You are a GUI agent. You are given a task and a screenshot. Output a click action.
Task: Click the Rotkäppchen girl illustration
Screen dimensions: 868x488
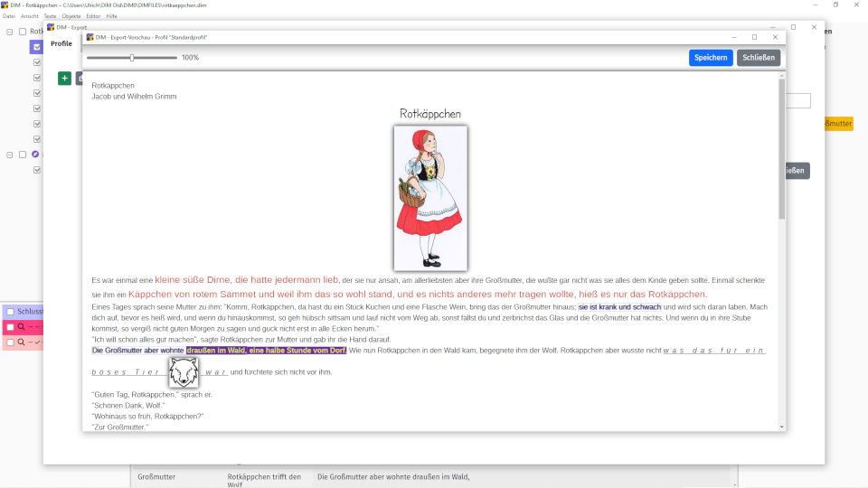point(430,198)
